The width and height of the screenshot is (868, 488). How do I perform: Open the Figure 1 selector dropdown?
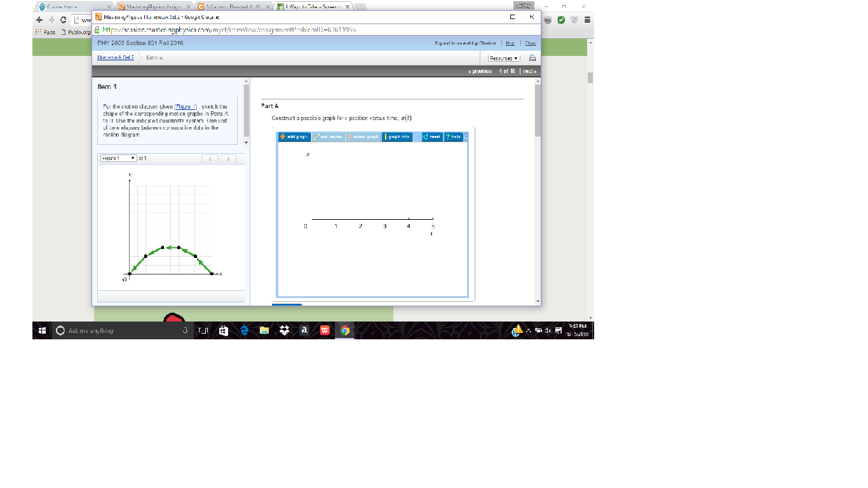click(118, 159)
